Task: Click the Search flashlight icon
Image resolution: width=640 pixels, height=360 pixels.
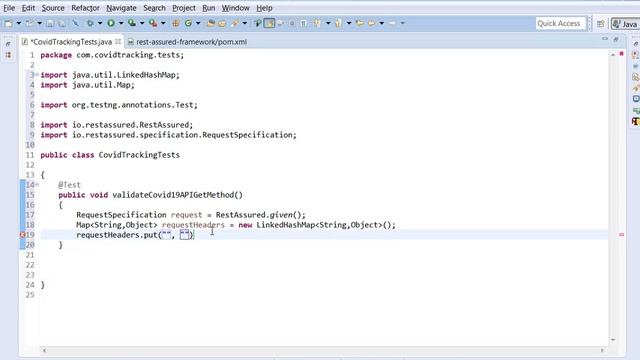Action: pos(235,23)
